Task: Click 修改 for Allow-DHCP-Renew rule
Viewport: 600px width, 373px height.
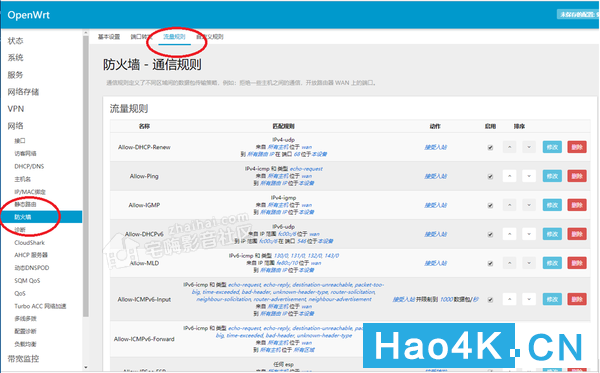Action: (552, 147)
